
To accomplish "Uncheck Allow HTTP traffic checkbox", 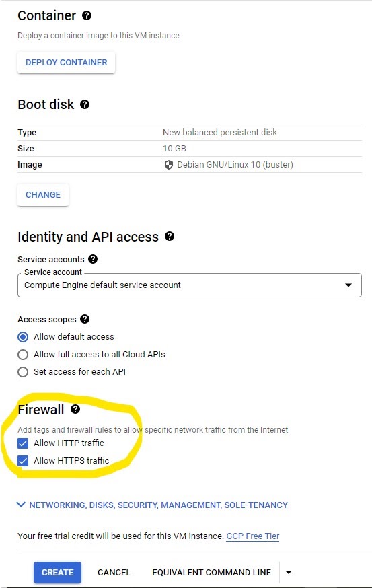I will tap(23, 443).
